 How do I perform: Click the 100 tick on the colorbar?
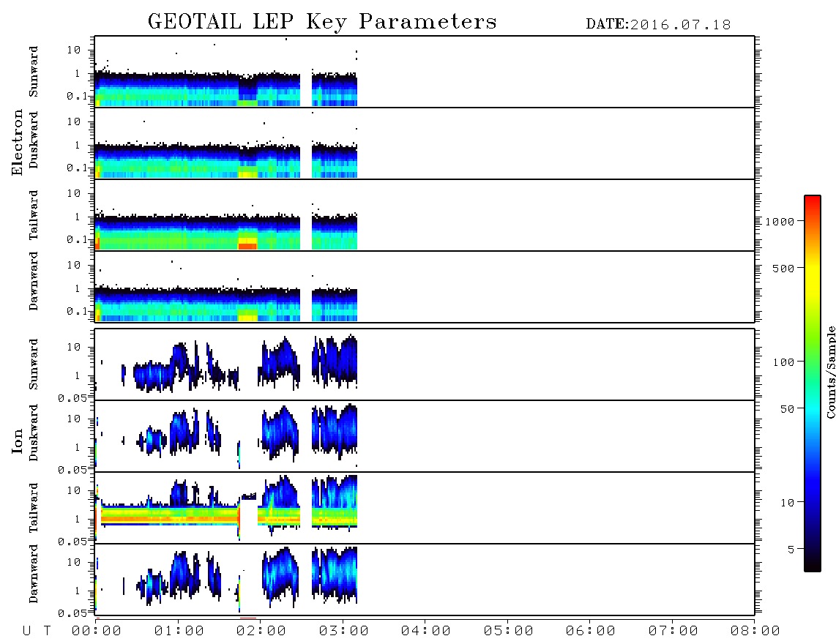click(783, 362)
